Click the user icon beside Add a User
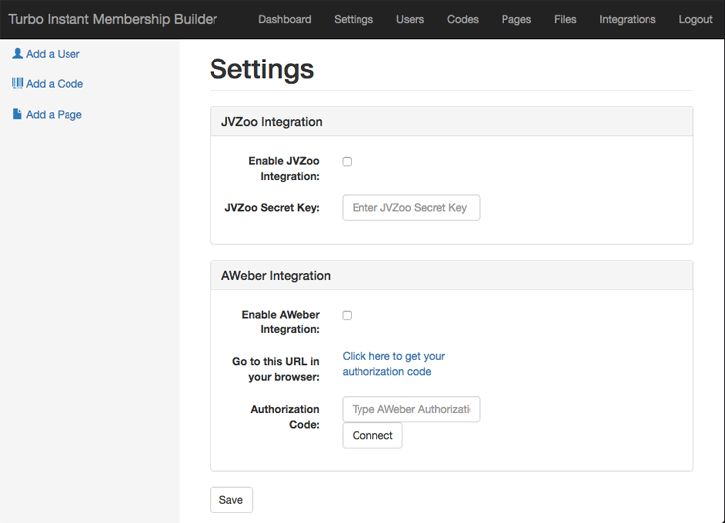Viewport: 725px width, 523px height. click(18, 54)
